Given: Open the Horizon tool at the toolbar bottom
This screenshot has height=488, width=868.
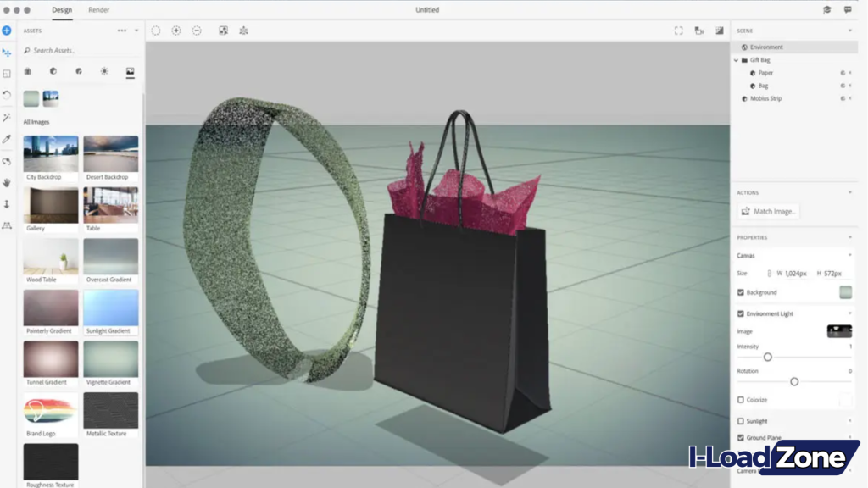Looking at the screenshot, I should tap(8, 225).
